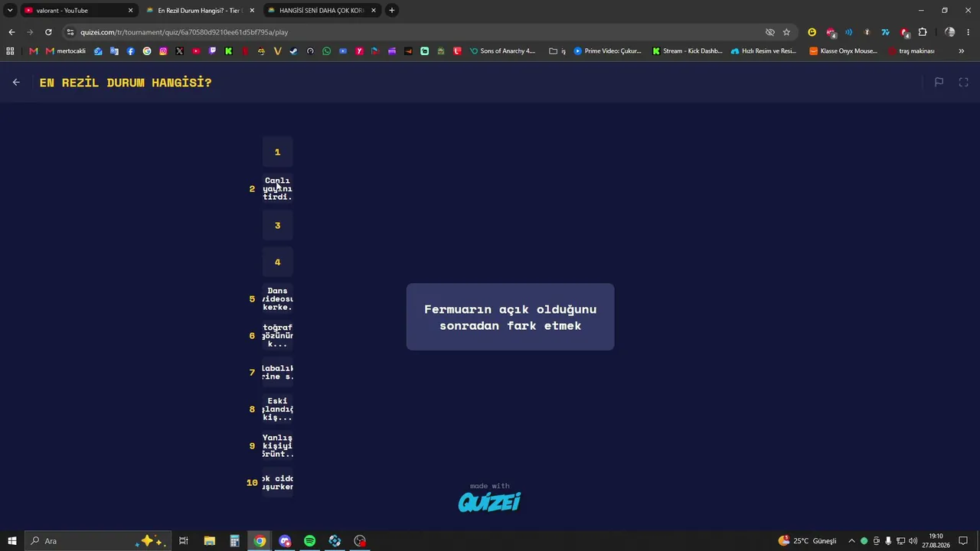Open the Chrome extensions puzzle icon
This screenshot has width=980, height=551.
923,32
